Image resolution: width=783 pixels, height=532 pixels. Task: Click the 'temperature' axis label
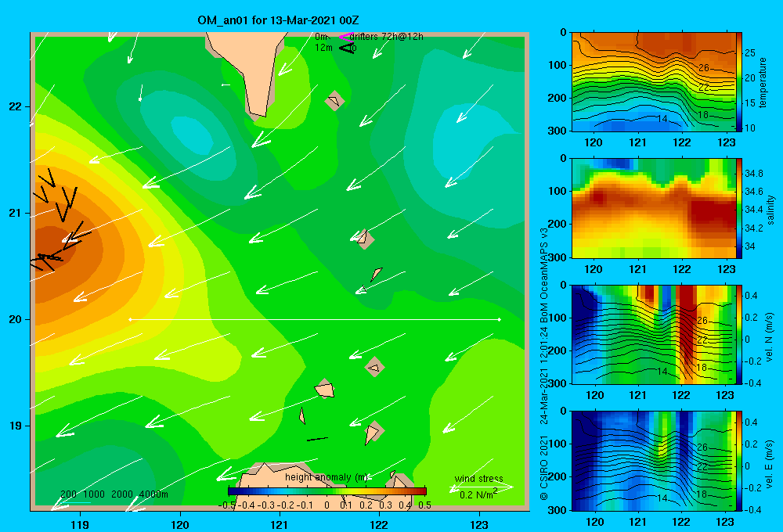(x=763, y=82)
